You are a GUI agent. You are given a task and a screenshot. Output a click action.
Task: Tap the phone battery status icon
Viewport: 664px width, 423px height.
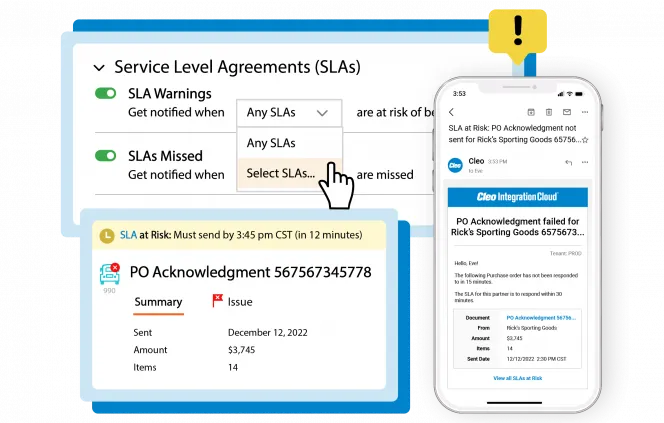pyautogui.click(x=579, y=94)
